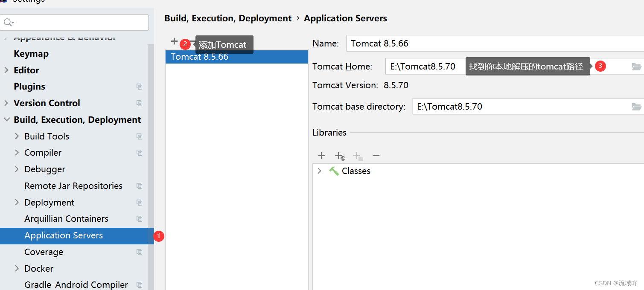The height and width of the screenshot is (290, 644).
Task: Add library from URL globe-plus icon
Action: 340,156
